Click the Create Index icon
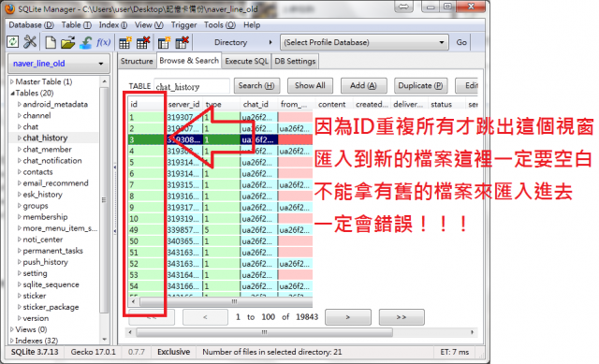Image resolution: width=599 pixels, height=364 pixels. click(165, 42)
